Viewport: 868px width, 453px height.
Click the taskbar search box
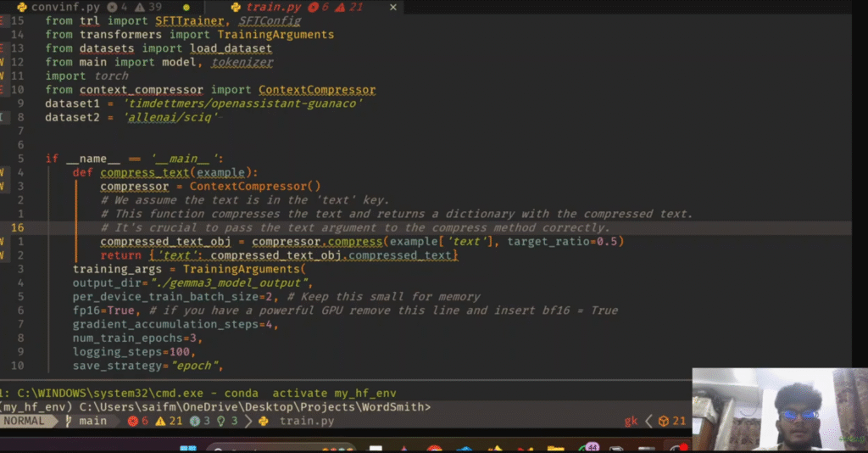[254, 448]
